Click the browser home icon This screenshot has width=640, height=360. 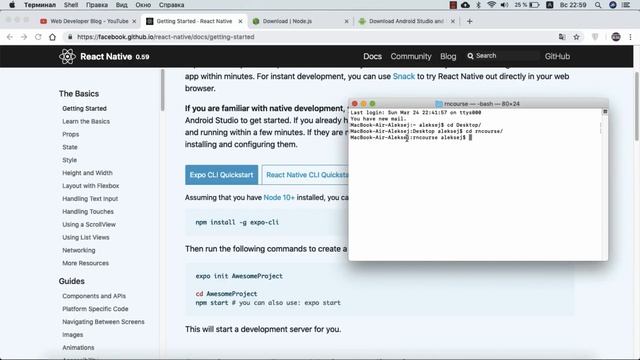52,37
